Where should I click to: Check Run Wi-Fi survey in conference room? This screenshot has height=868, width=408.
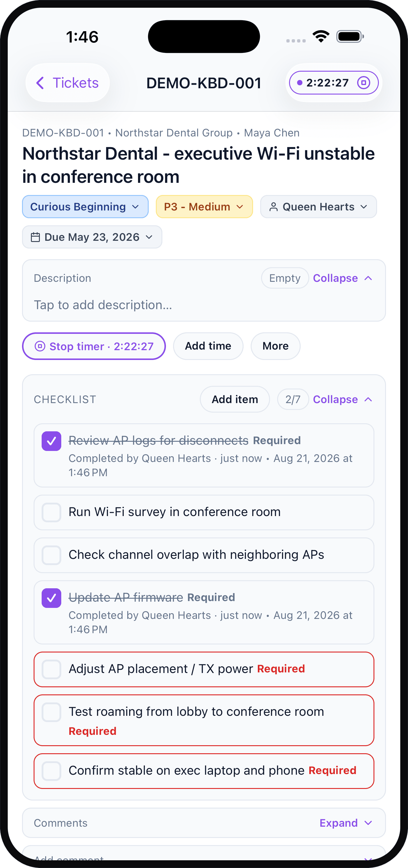pyautogui.click(x=51, y=512)
